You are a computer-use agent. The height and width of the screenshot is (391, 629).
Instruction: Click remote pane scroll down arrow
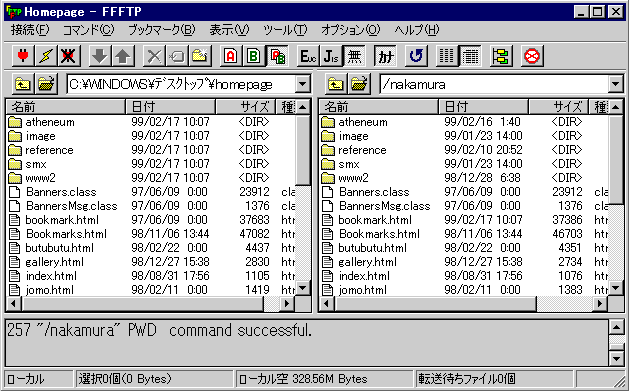coord(615,288)
